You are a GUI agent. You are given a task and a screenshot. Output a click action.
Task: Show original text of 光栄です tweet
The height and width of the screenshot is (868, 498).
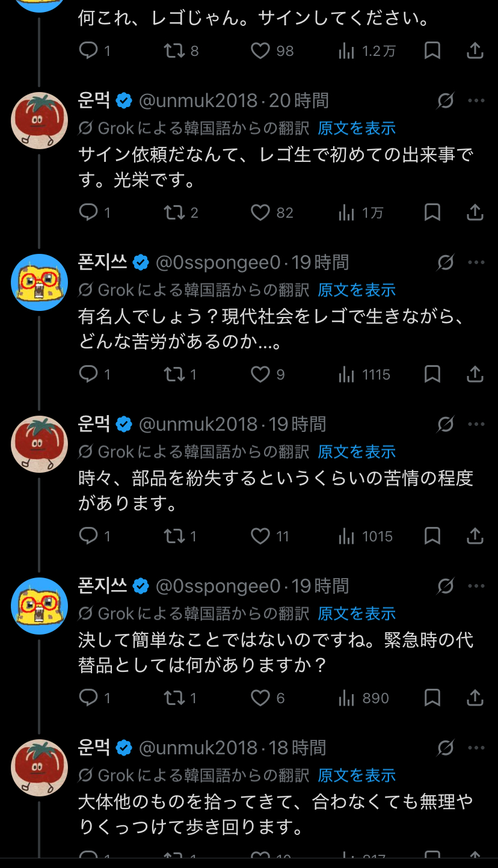pos(357,128)
